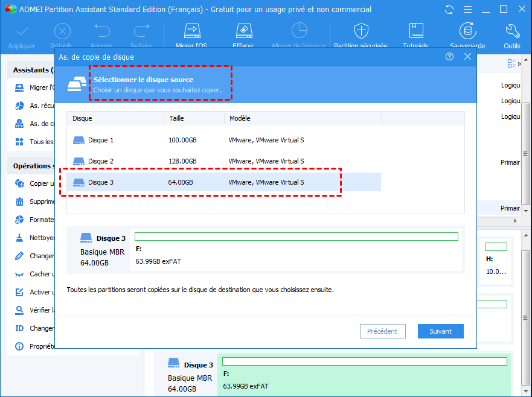Screen dimensions: 532x397
Task: Select the Effacer eraser tool icon
Action: 243,31
